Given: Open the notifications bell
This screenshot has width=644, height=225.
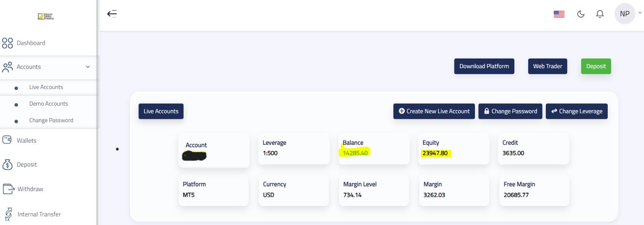Looking at the screenshot, I should [x=600, y=14].
